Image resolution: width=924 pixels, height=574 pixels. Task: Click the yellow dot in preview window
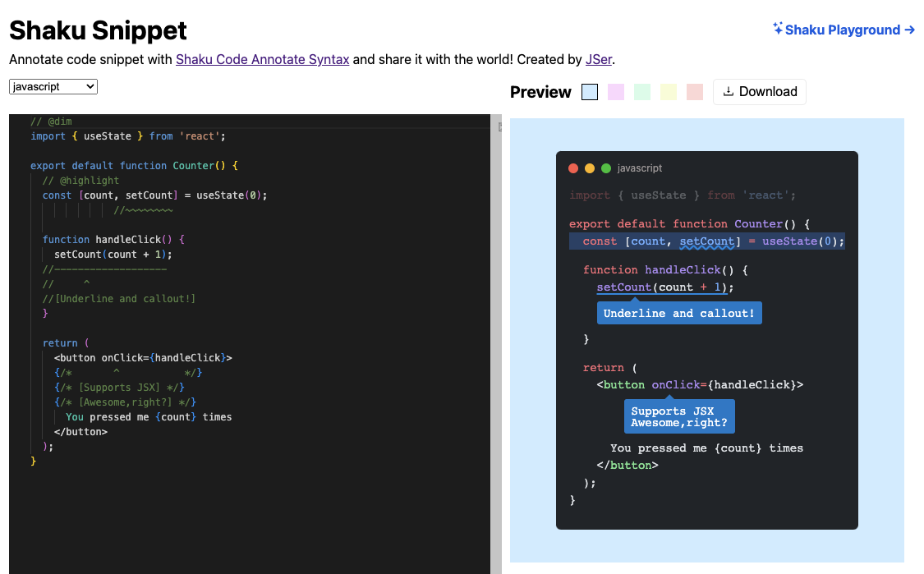[589, 168]
